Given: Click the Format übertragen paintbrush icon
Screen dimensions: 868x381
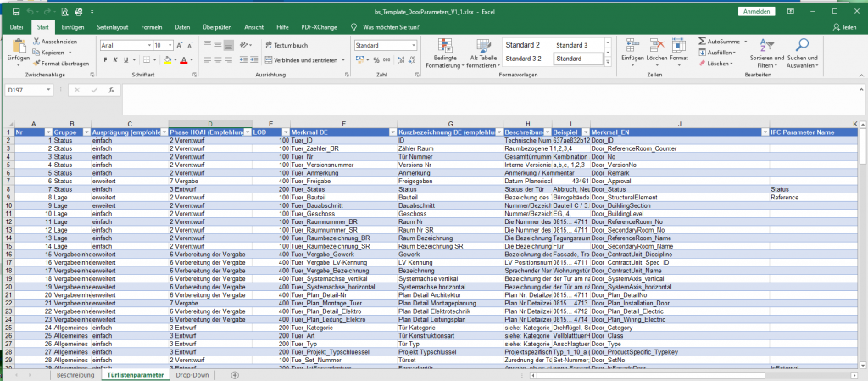Looking at the screenshot, I should [36, 63].
